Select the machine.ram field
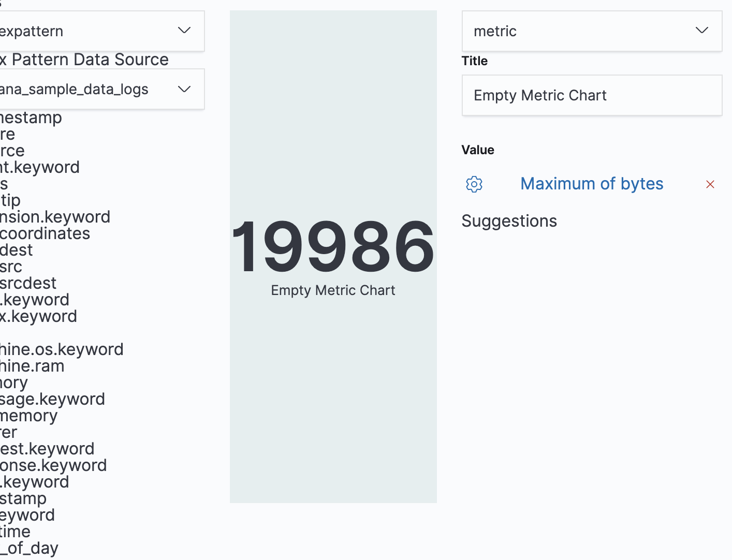The width and height of the screenshot is (732, 560). pos(32,366)
